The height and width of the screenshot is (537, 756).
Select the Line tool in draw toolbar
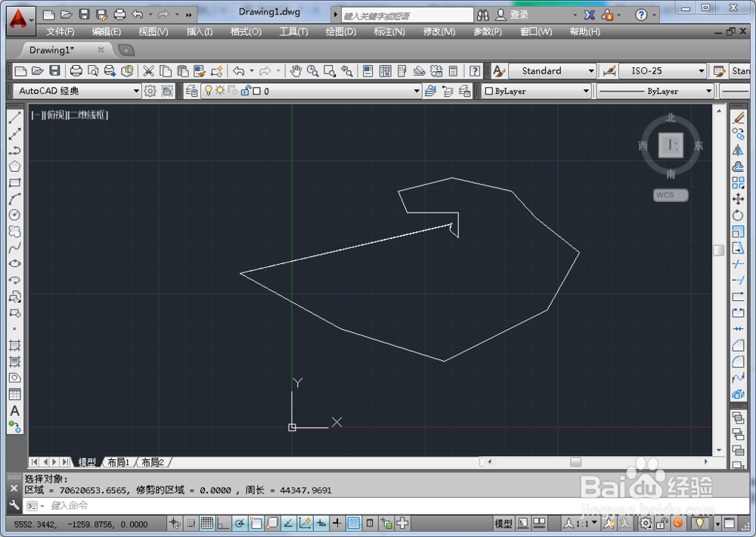[x=15, y=117]
